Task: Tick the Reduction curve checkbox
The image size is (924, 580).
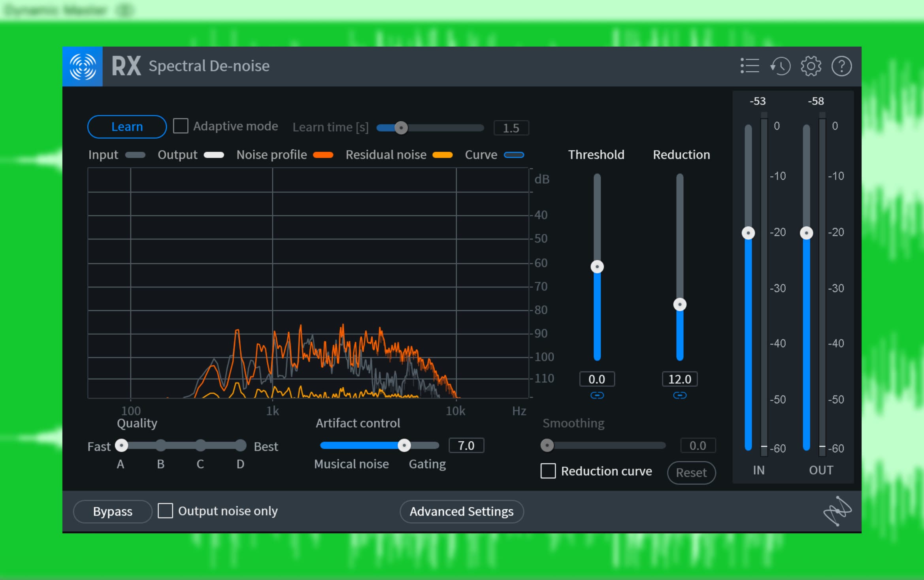Action: pyautogui.click(x=548, y=471)
